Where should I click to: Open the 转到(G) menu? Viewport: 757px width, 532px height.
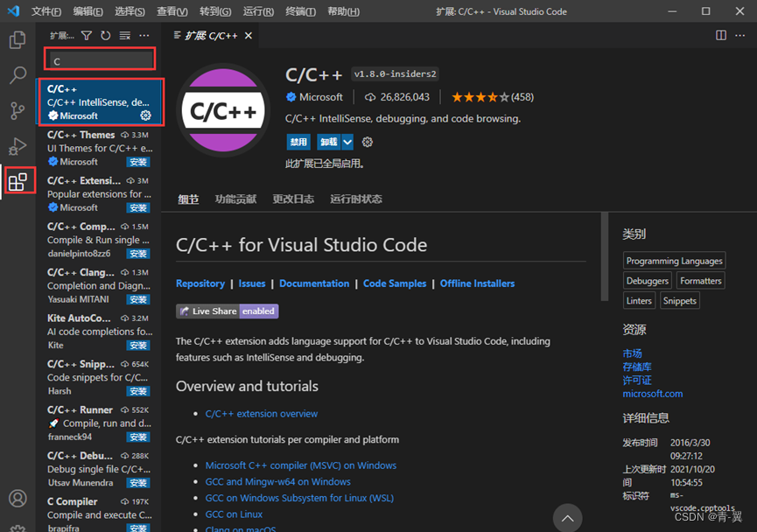(x=215, y=11)
